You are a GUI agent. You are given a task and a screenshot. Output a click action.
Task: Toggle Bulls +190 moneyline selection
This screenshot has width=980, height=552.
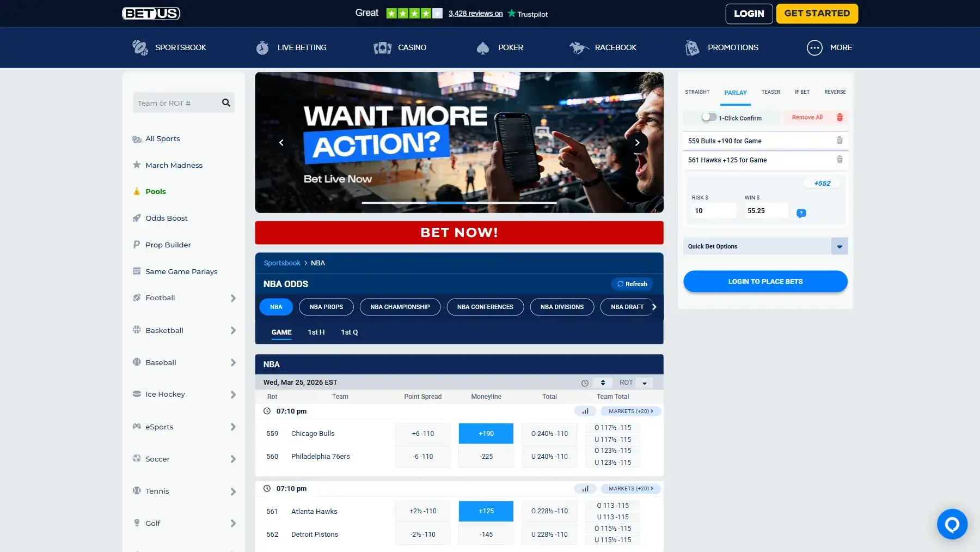(x=486, y=434)
